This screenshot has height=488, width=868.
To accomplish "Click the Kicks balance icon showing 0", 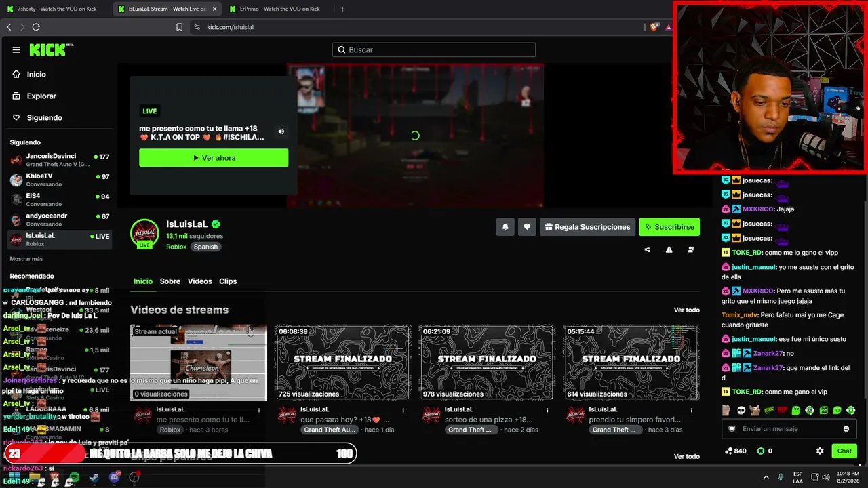I will click(x=761, y=451).
